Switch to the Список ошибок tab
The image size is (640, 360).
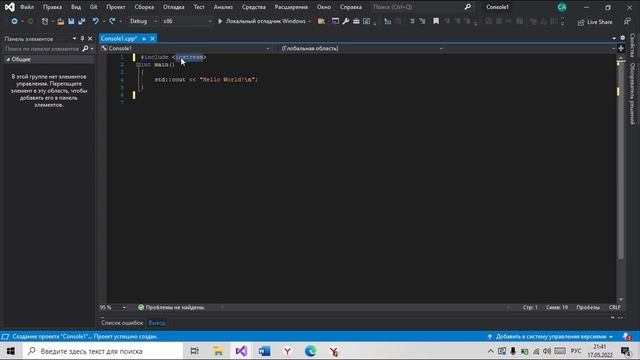tap(122, 323)
